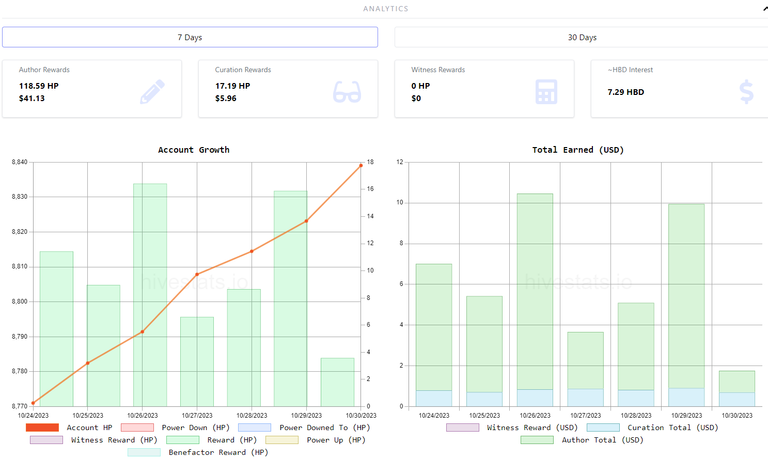Click the Author Total (USD) label
The height and width of the screenshot is (463, 768).
602,440
